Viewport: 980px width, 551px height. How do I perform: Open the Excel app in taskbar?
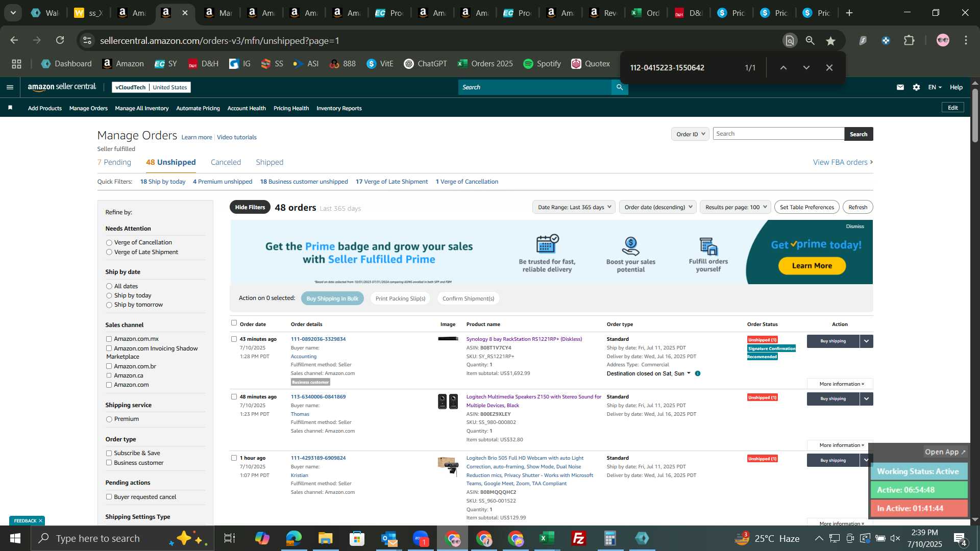(547, 538)
